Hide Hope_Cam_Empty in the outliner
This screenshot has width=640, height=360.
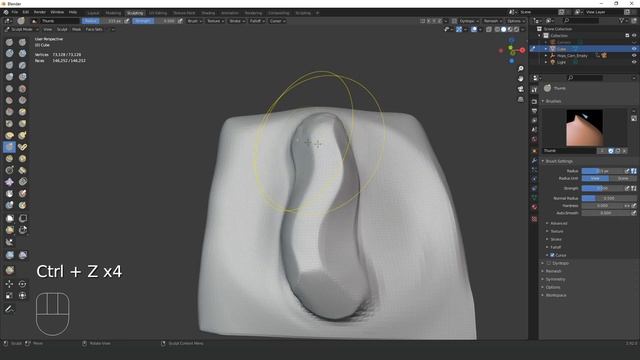[x=634, y=56]
